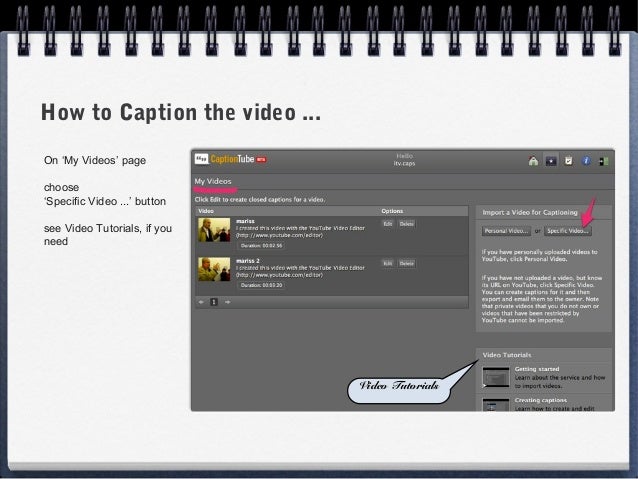Viewport: 638px width, 479px height.
Task: Click the 'Getting started' tutorial title
Action: 537,369
